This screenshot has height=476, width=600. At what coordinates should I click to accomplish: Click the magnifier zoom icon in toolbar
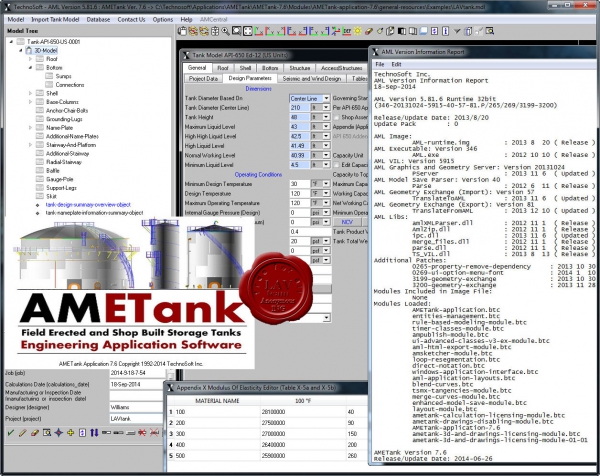(225, 31)
